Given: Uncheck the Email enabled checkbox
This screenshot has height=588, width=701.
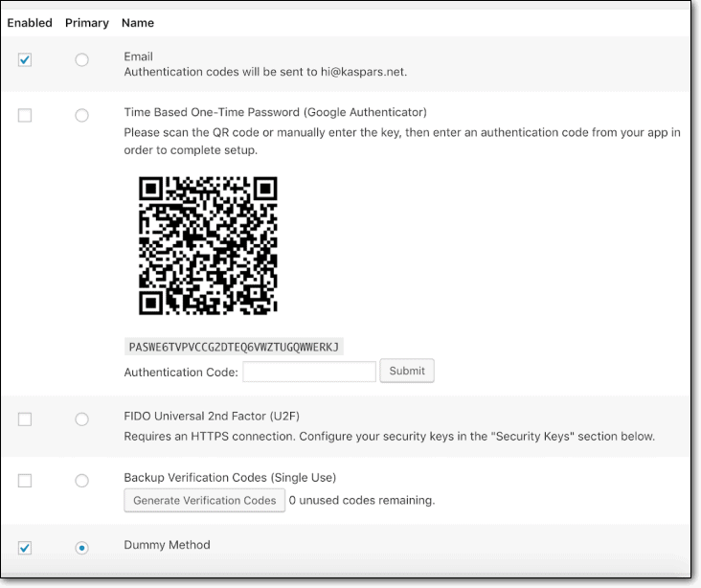Looking at the screenshot, I should pos(25,59).
